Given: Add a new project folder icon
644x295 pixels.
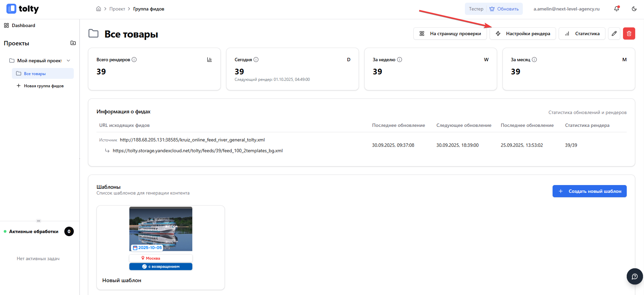Looking at the screenshot, I should 73,43.
